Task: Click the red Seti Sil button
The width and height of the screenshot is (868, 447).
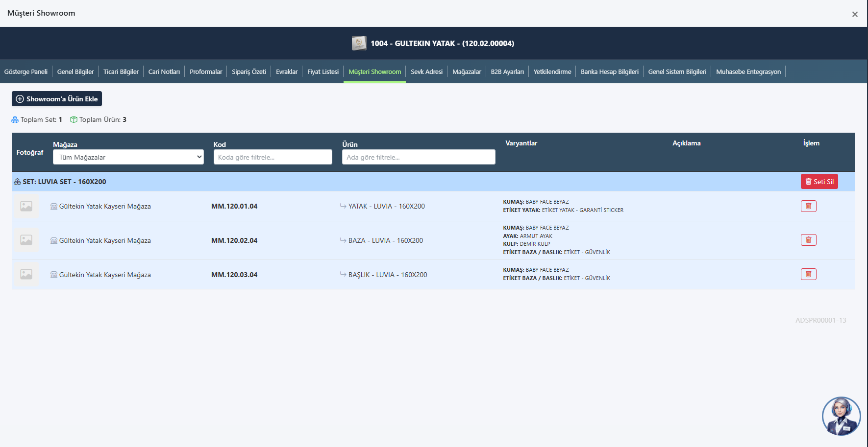Action: [819, 182]
